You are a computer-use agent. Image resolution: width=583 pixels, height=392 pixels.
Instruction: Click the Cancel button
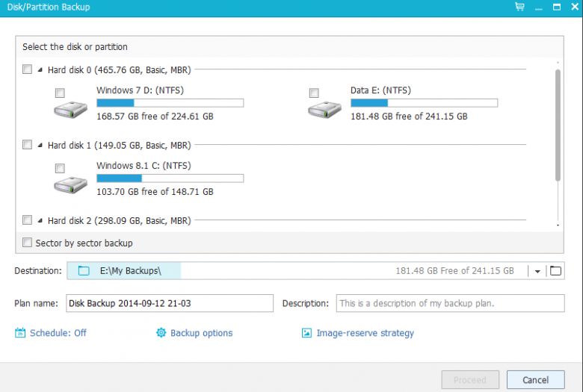pyautogui.click(x=535, y=380)
